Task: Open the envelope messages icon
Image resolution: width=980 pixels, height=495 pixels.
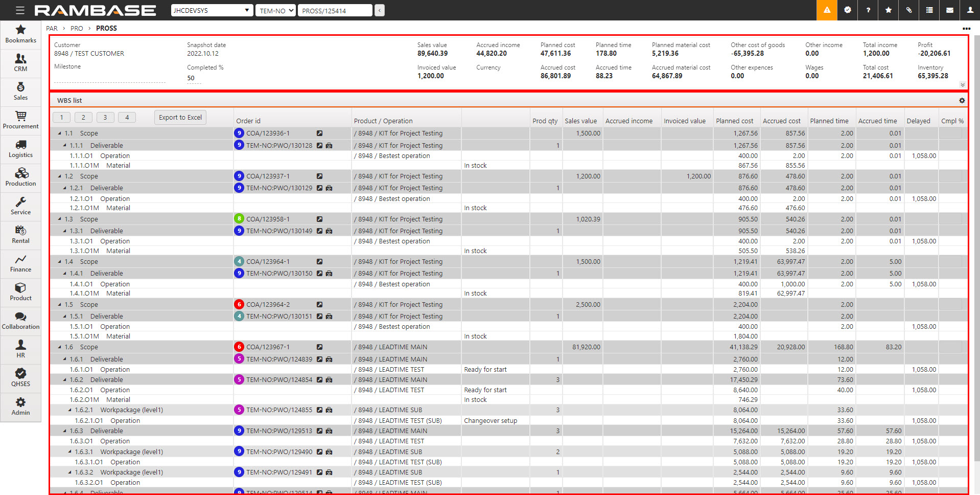Action: click(x=949, y=10)
